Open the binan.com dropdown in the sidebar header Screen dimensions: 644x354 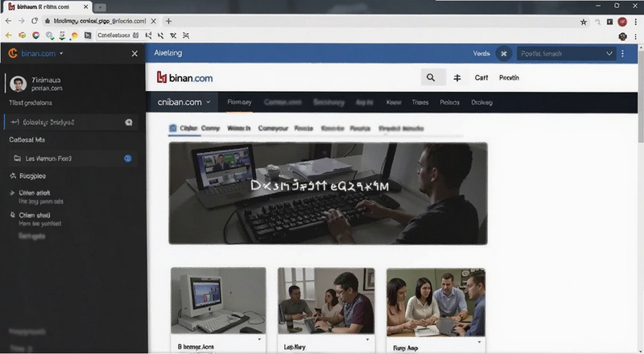tap(61, 53)
